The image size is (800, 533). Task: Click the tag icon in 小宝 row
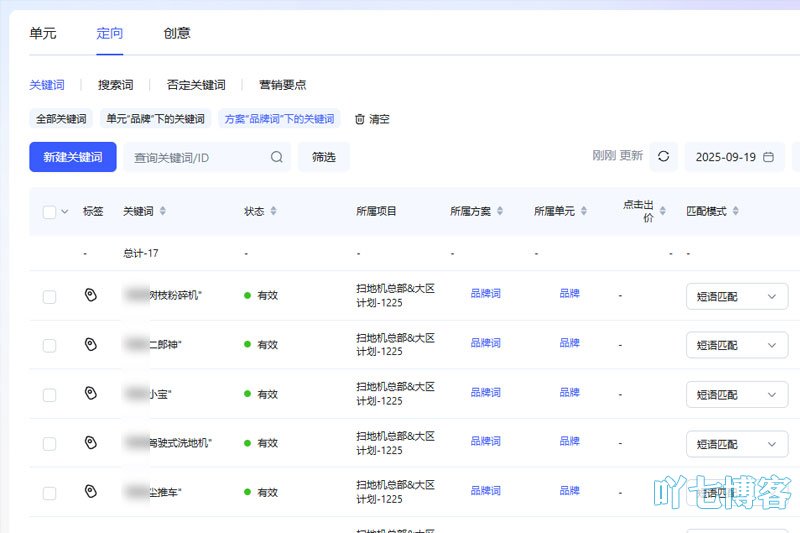point(90,394)
